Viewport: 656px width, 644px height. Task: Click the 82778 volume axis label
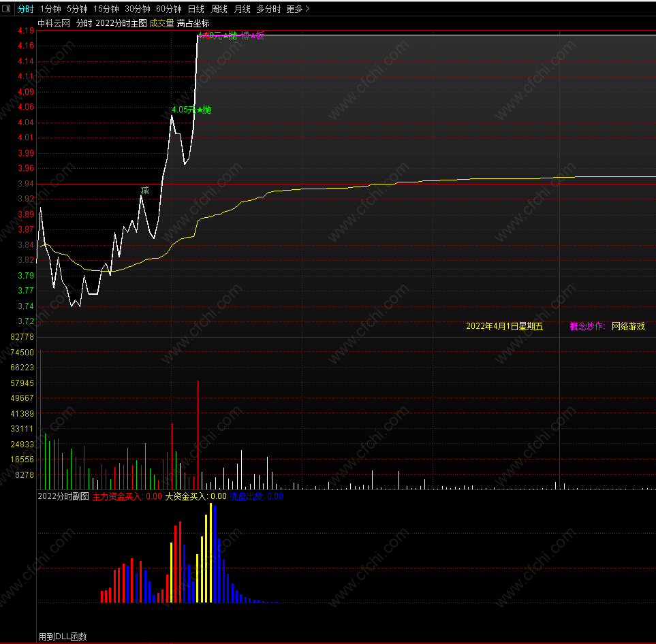tap(22, 336)
